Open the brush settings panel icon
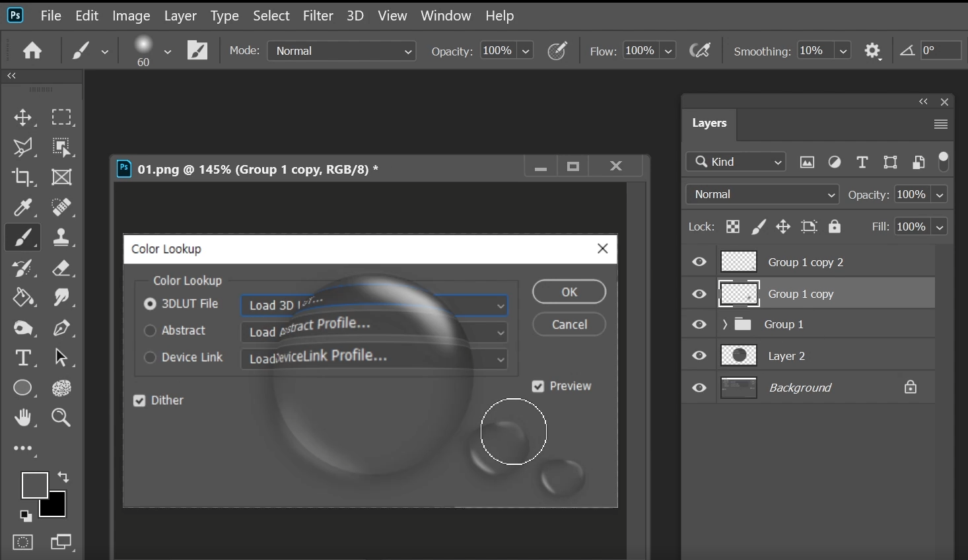 click(x=197, y=51)
